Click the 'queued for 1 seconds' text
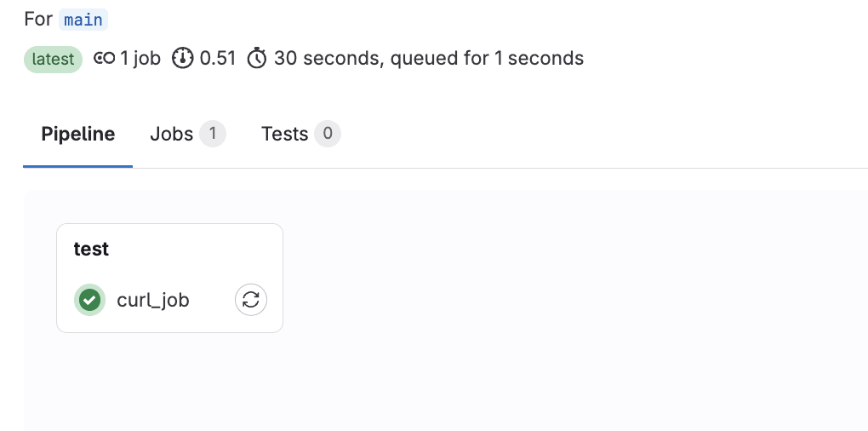Viewport: 868px width, 431px height. coord(487,58)
